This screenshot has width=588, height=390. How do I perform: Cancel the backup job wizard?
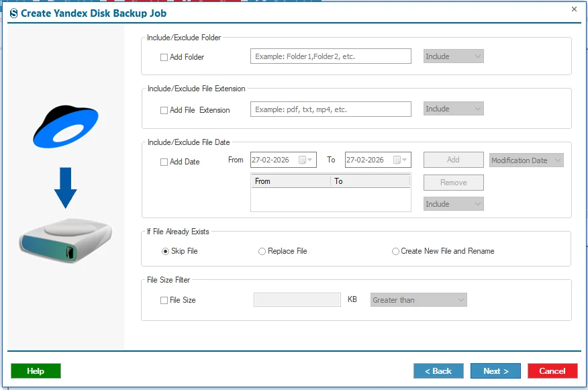(552, 371)
